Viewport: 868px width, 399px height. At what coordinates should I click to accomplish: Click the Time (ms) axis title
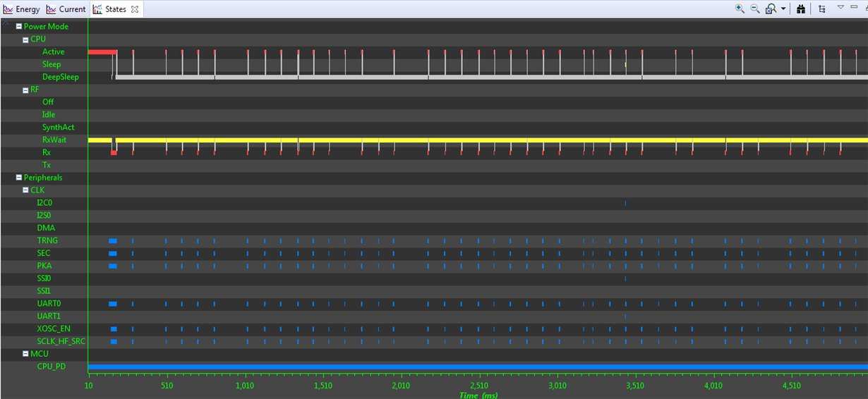pos(478,395)
